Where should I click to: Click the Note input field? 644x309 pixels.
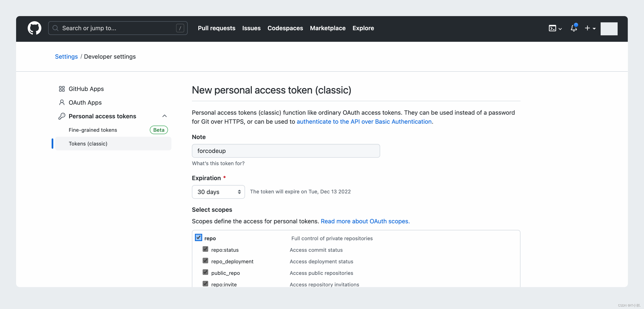tap(286, 151)
